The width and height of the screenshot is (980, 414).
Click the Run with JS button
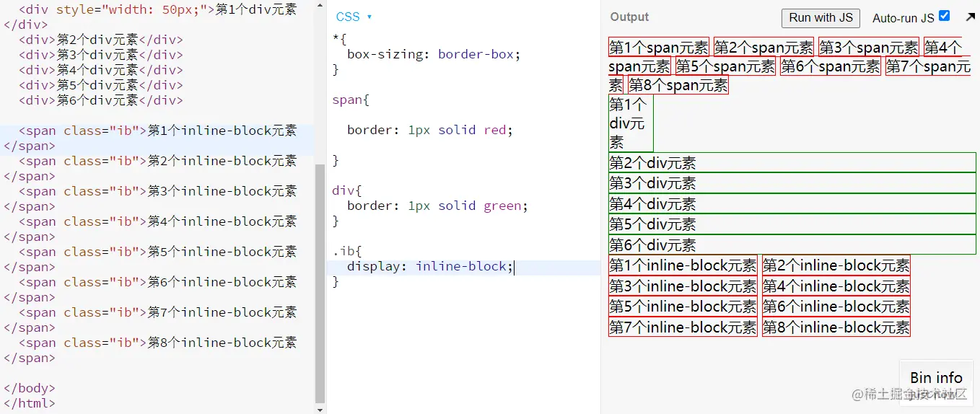(x=821, y=17)
